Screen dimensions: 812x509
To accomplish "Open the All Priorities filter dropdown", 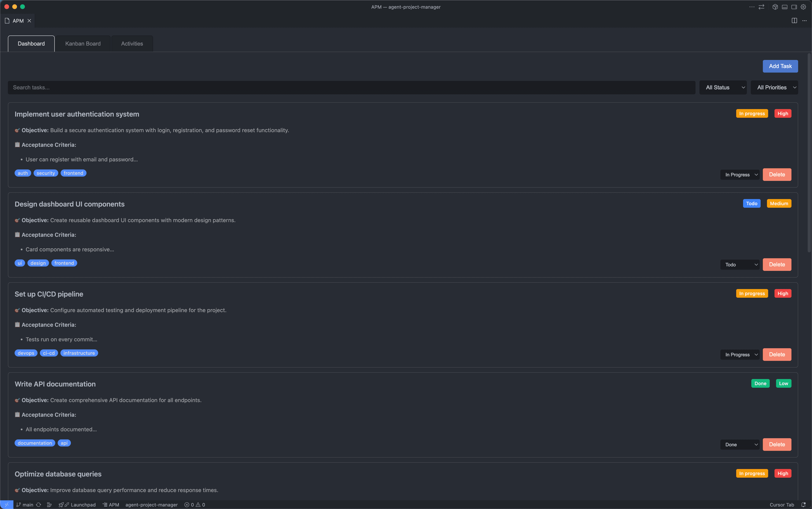I will [x=774, y=87].
